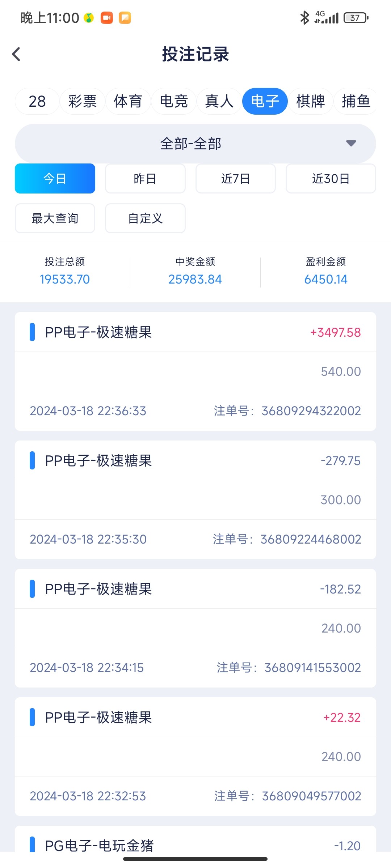Expand the 全部-全部 game filter selector
391x868 pixels.
pos(191,144)
